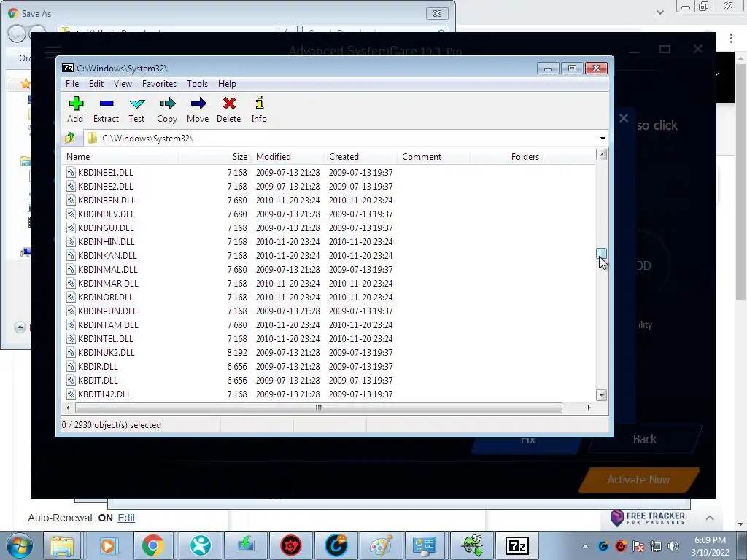Open the Edit menu
Screen dimensions: 747x560
tap(96, 84)
